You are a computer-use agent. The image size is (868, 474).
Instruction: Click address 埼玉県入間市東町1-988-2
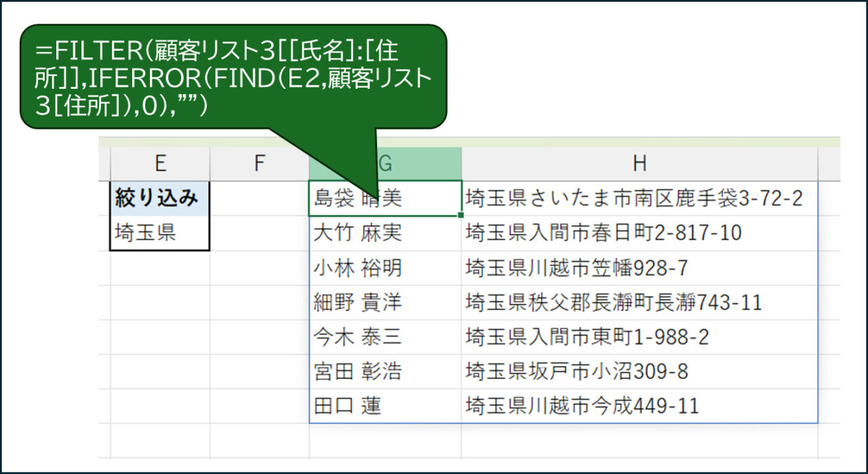pyautogui.click(x=639, y=337)
